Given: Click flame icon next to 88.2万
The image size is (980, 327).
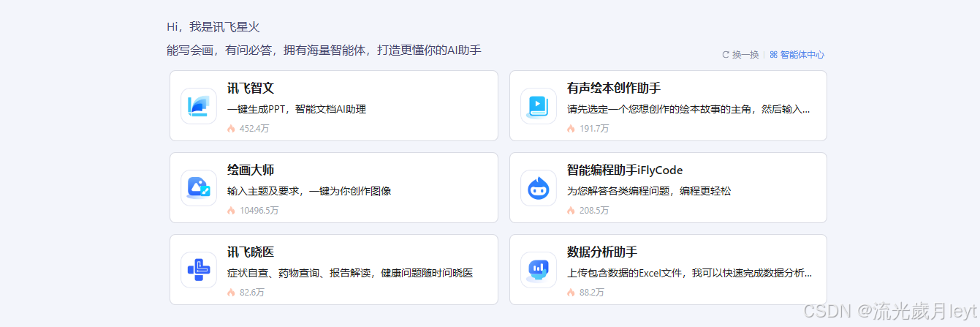Looking at the screenshot, I should pos(571,292).
